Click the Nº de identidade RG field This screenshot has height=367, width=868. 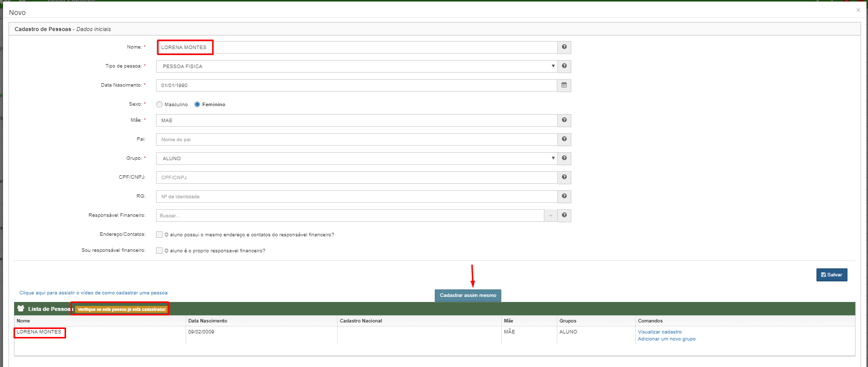[357, 196]
